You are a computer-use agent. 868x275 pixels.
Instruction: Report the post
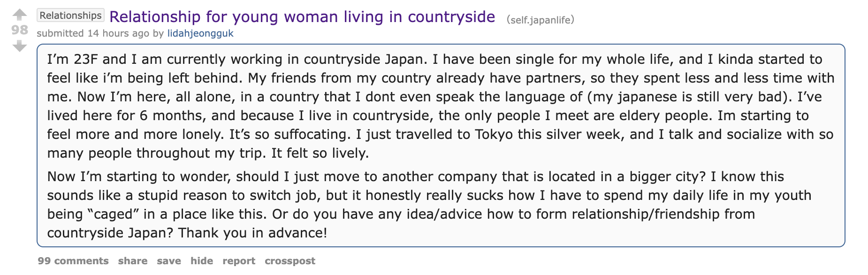[239, 261]
